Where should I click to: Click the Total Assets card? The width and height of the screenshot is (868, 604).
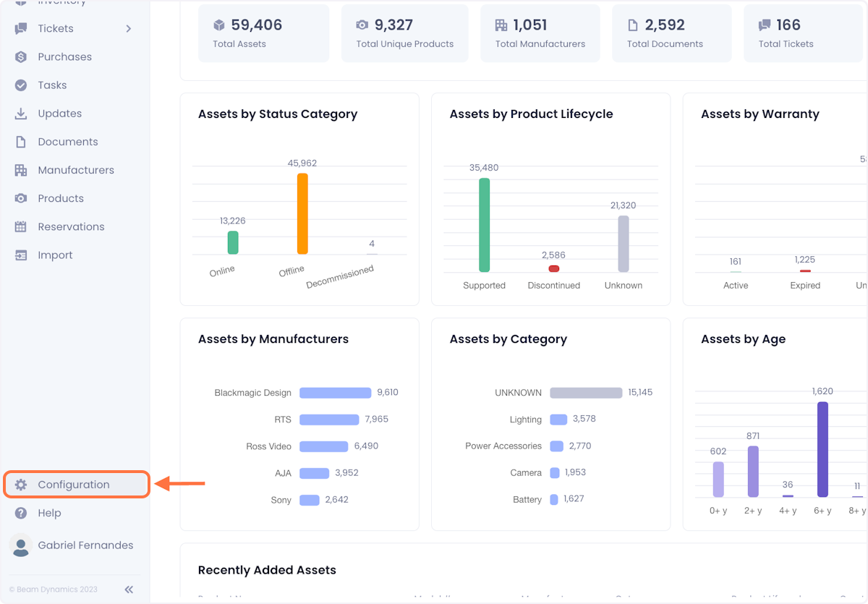263,33
